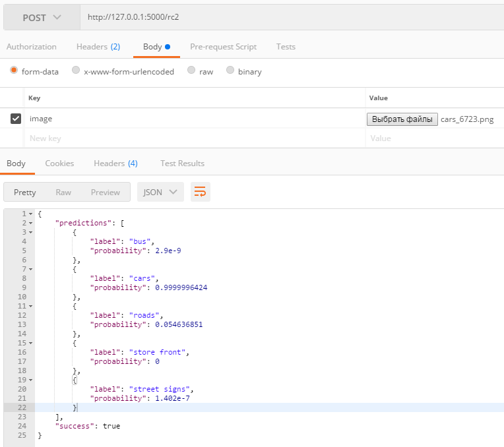Click the wrap lines icon
504x447 pixels.
(x=200, y=192)
